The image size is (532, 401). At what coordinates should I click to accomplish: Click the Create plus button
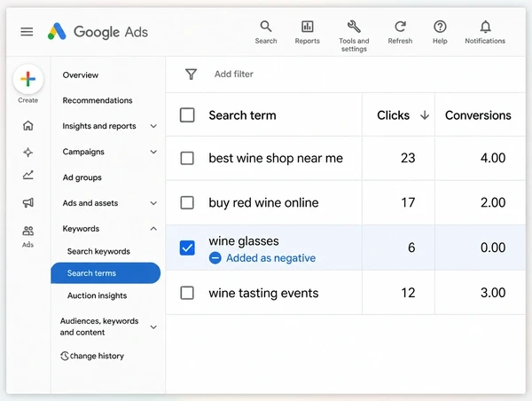[x=28, y=79]
